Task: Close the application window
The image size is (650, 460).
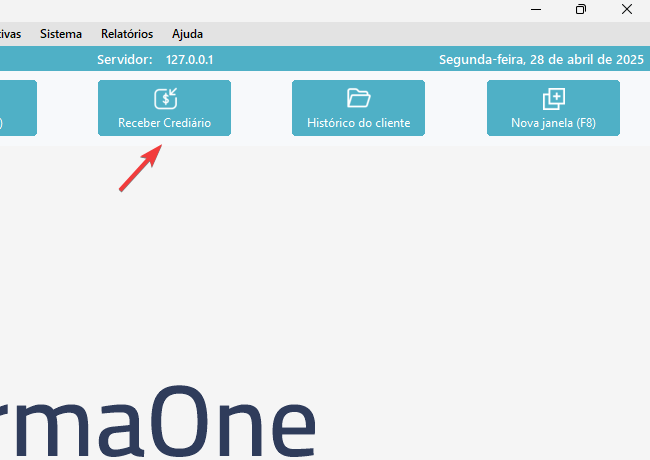Action: [627, 9]
